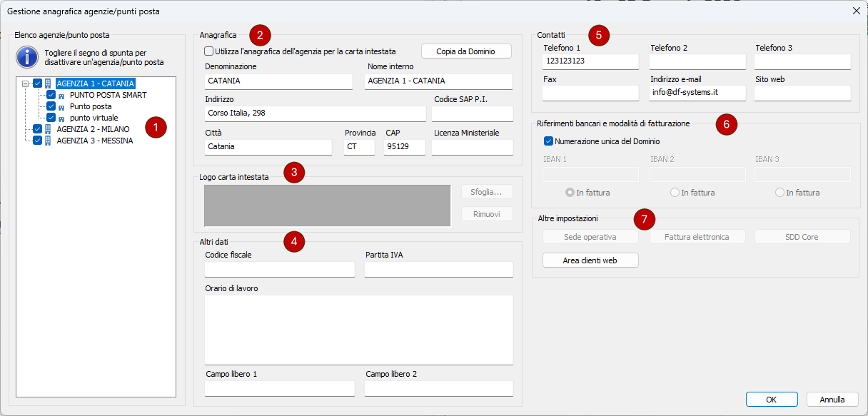Viewport: 868px width, 416px height.
Task: Confirm the dialog with OK
Action: (x=771, y=400)
